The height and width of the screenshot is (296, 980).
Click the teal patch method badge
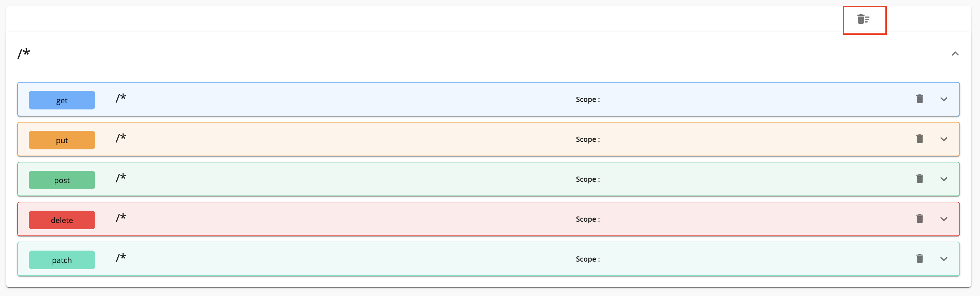tap(62, 260)
